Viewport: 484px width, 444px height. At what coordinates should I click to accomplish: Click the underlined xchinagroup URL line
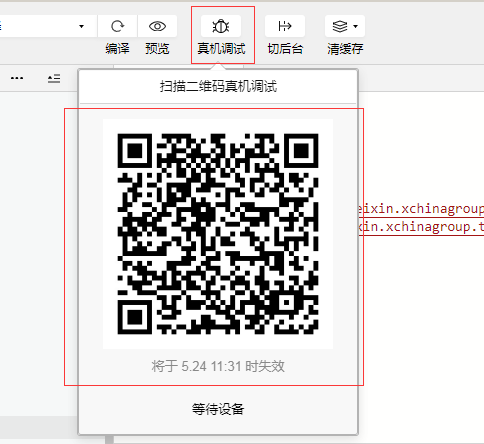click(x=421, y=227)
